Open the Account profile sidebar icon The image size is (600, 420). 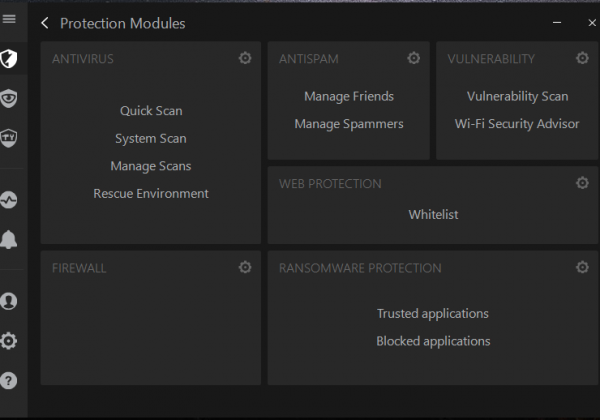pos(8,301)
